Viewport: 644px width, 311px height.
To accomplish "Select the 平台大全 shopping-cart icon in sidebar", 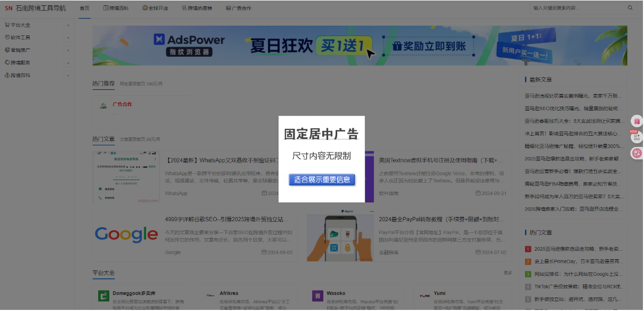I will [x=6, y=25].
